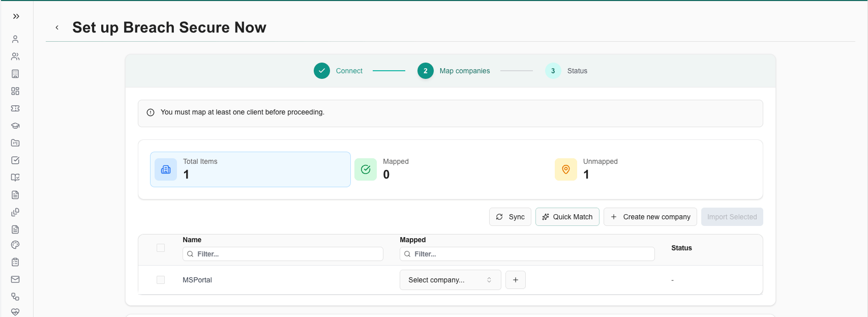Open the companies building sidebar icon
This screenshot has width=868, height=317.
[x=15, y=74]
